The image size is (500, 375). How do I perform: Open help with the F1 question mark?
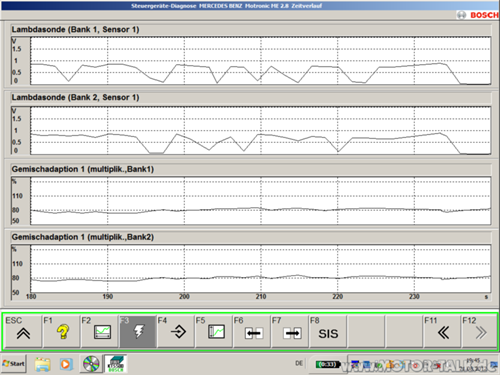point(61,331)
